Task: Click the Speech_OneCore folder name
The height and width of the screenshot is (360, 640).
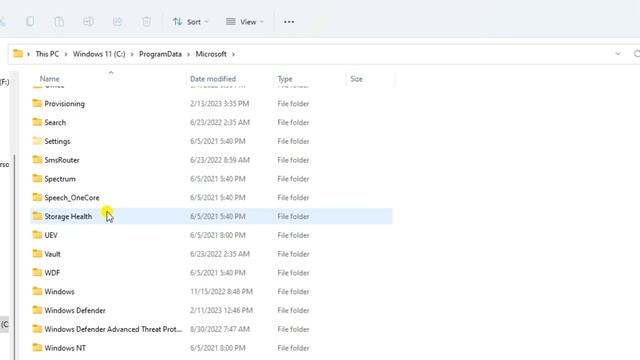Action: [x=72, y=198]
